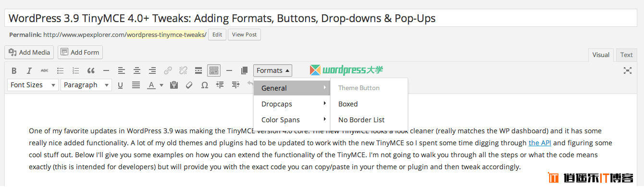Select the Theme Button format
The width and height of the screenshot is (644, 187).
pos(369,88)
